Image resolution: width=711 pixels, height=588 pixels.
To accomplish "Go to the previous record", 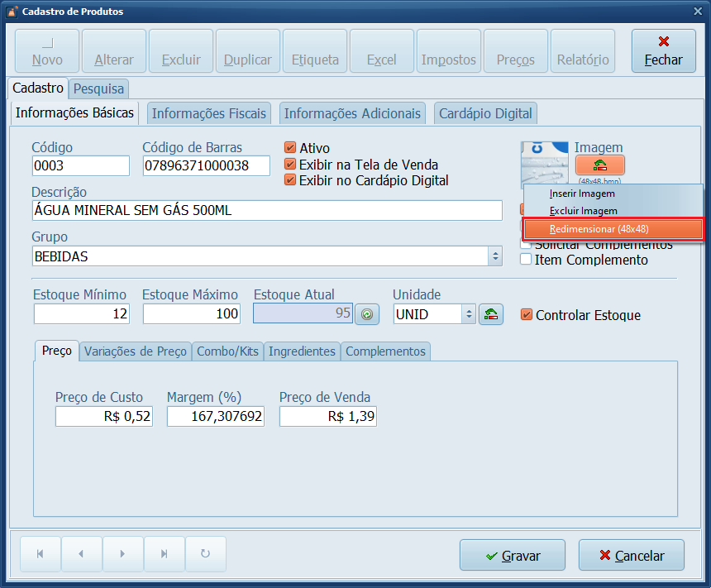I will pyautogui.click(x=81, y=554).
